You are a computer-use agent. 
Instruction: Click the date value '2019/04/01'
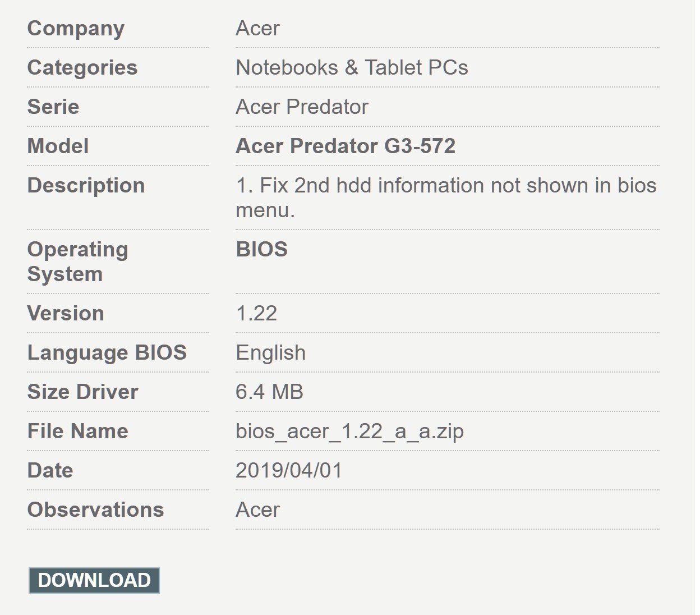click(289, 470)
